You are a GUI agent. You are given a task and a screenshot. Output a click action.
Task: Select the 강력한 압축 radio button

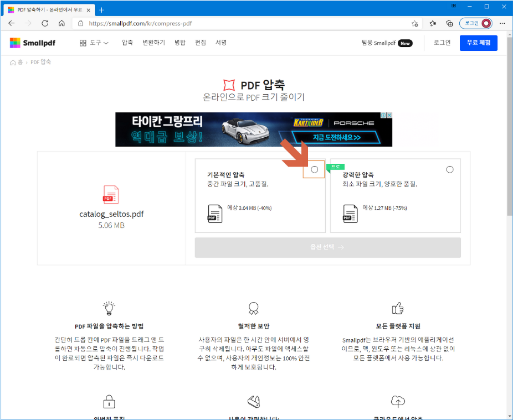click(x=450, y=169)
